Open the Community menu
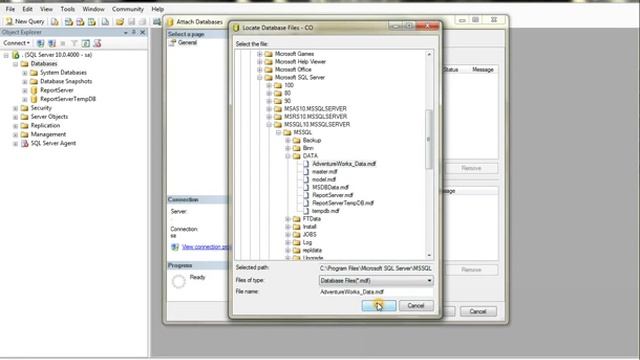Screen dimensions: 640x360 tap(128, 9)
